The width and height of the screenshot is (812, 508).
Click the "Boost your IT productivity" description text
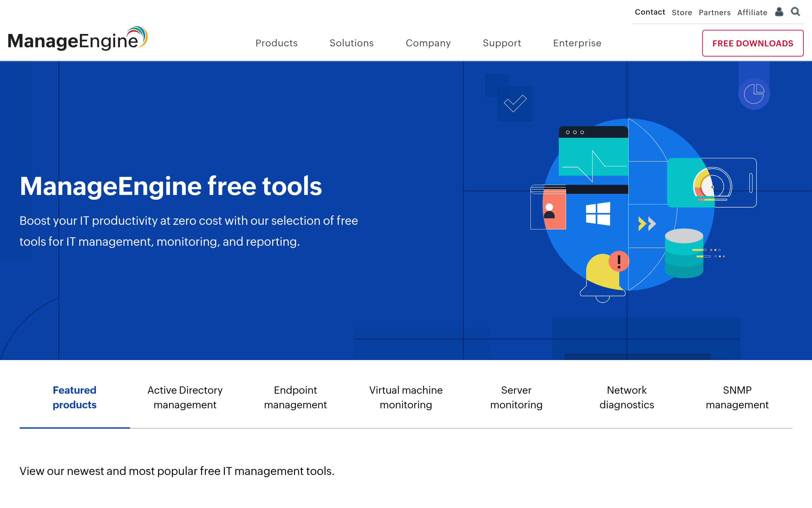[189, 231]
